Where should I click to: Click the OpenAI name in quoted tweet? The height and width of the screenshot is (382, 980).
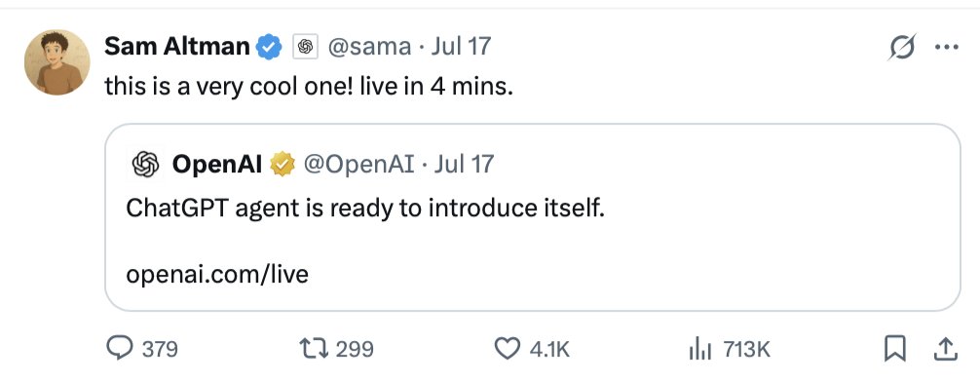pos(217,164)
